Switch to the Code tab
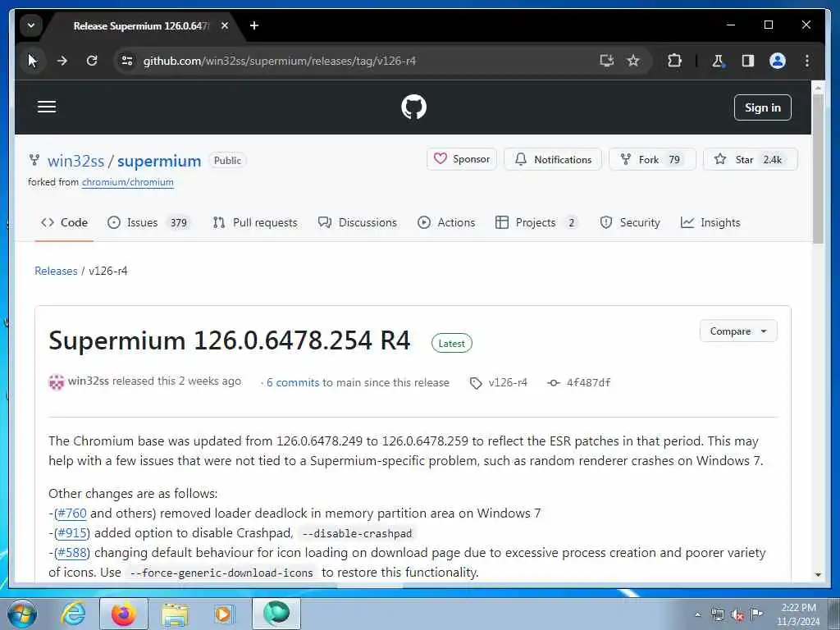 (x=64, y=222)
